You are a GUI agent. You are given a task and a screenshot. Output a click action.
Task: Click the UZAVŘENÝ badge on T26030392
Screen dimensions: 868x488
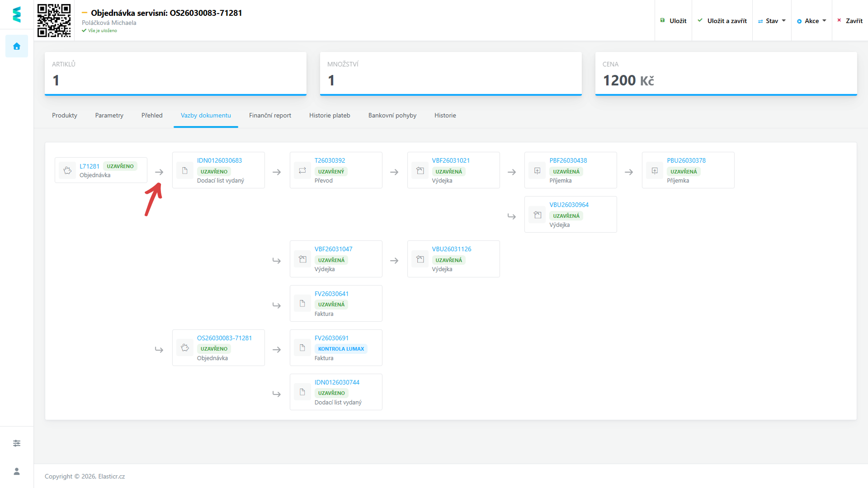pos(331,172)
